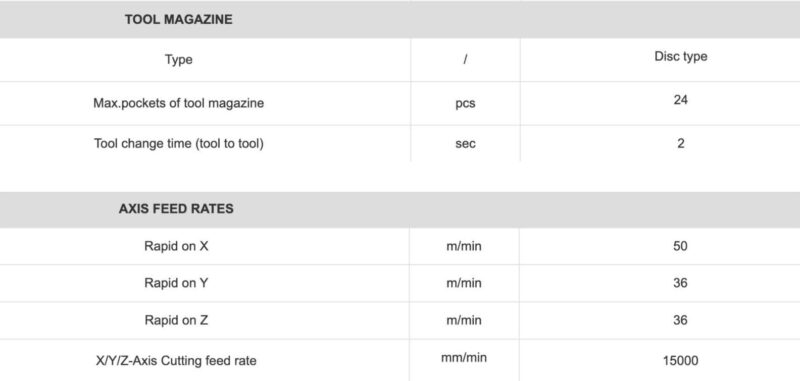800x381 pixels.
Task: Click the sec unit cell
Action: (465, 144)
